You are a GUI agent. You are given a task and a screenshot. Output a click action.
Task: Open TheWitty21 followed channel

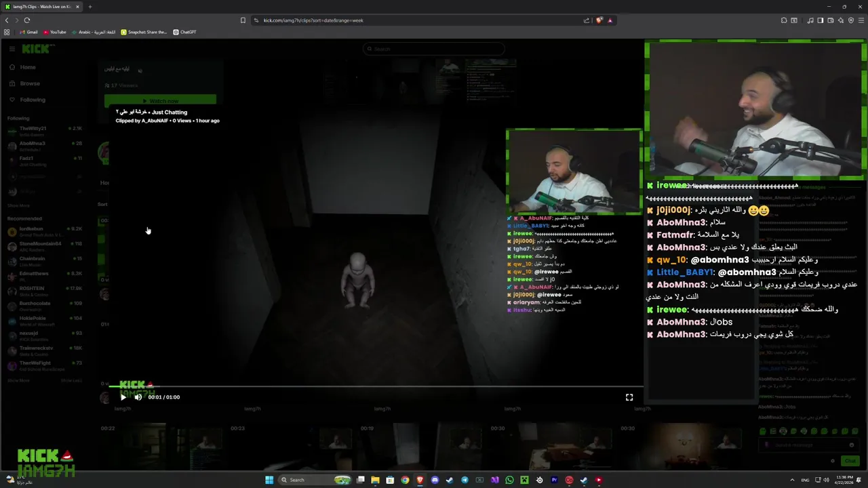tap(45, 131)
